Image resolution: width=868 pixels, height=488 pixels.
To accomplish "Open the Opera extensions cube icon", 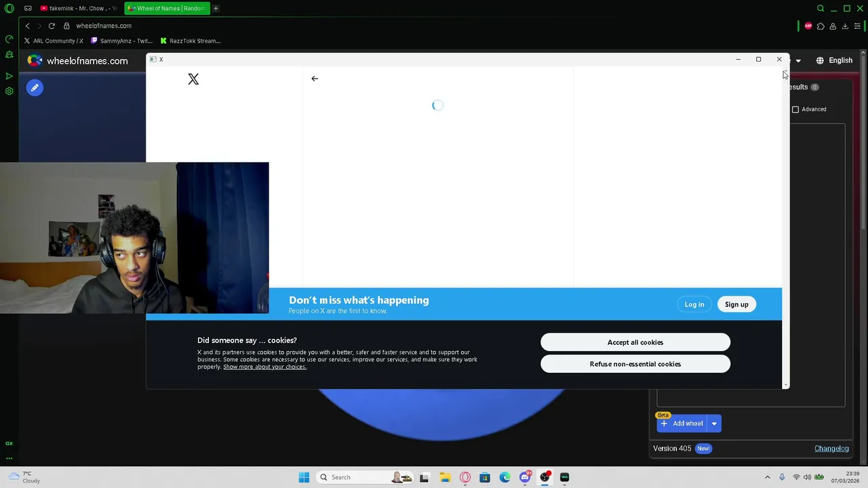I will point(821,26).
